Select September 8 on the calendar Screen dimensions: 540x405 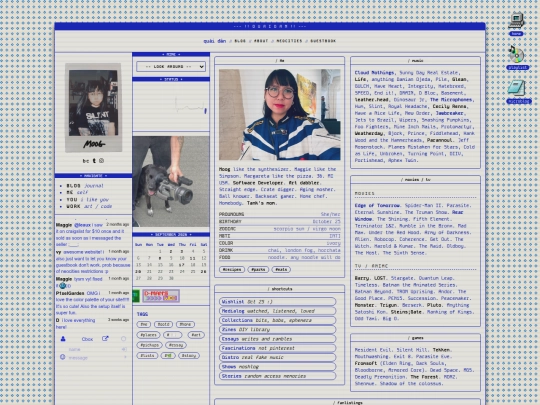[160, 258]
